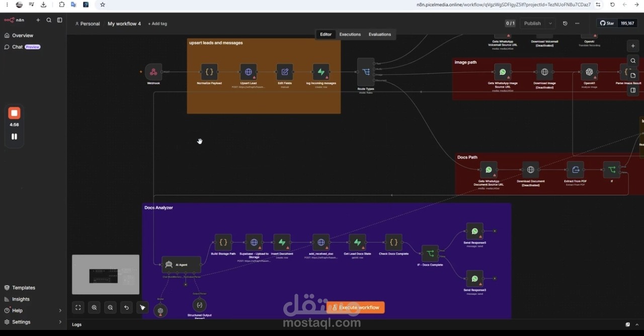Screen dimensions: 644x336
Task: Select Gets WhatsApp Image Source URL node
Action: [x=503, y=72]
